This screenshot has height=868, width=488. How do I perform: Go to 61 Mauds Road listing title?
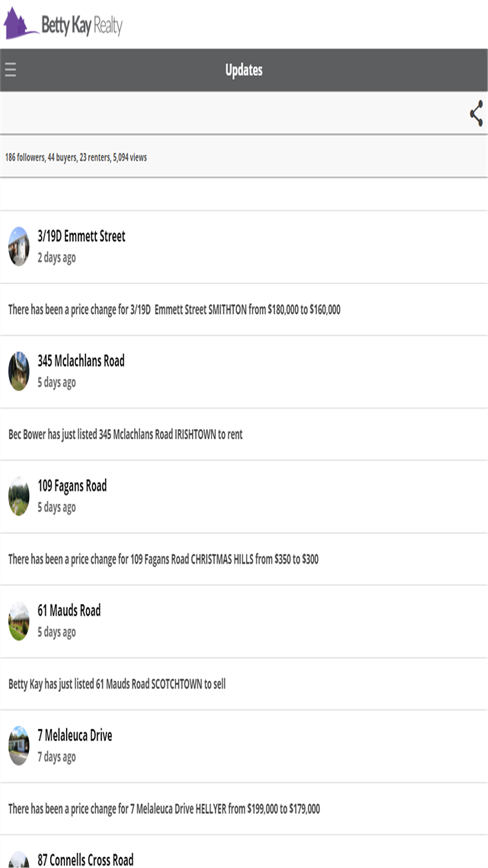point(69,611)
